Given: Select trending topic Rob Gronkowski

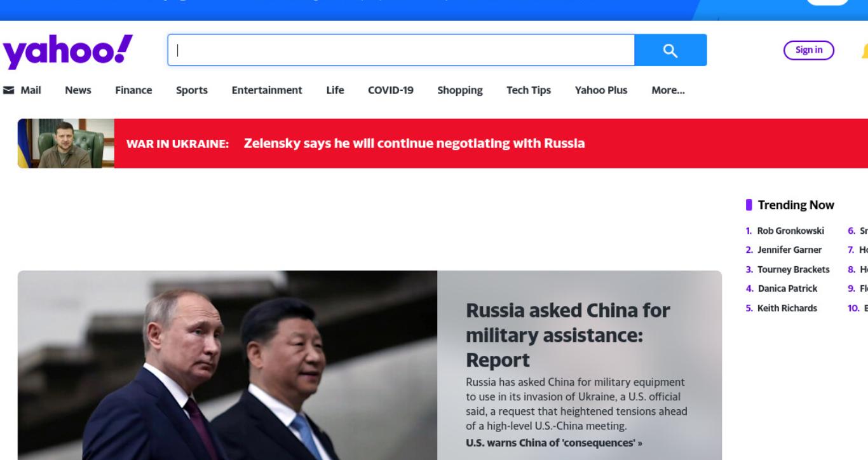Looking at the screenshot, I should (x=790, y=231).
